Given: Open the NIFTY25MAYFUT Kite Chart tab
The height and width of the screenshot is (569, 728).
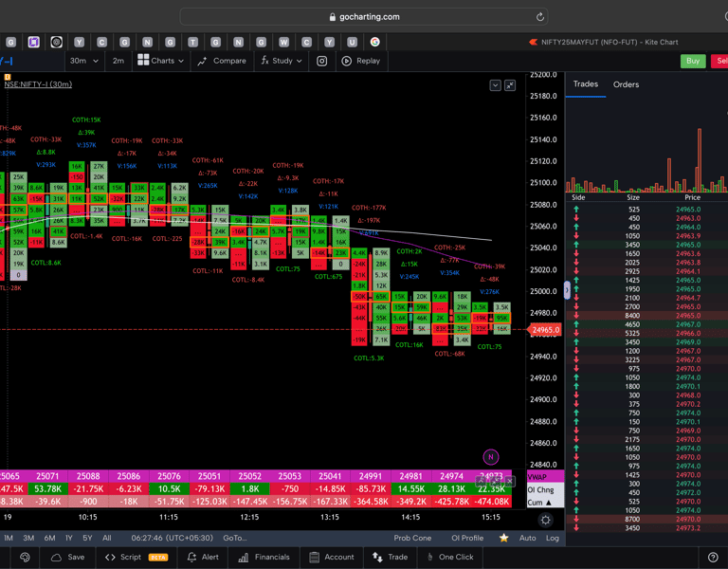Looking at the screenshot, I should (x=604, y=43).
